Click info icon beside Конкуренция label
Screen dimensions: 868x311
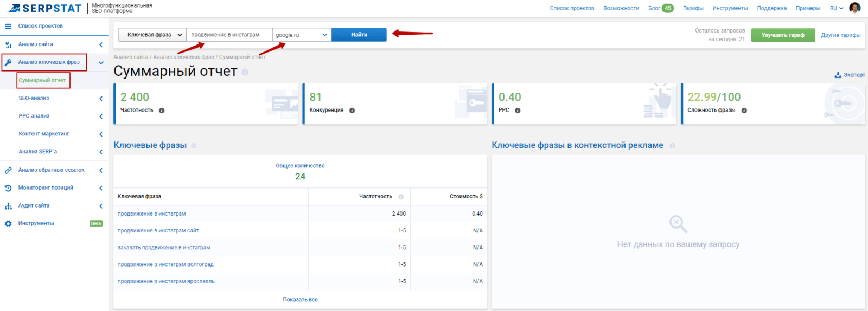click(352, 111)
